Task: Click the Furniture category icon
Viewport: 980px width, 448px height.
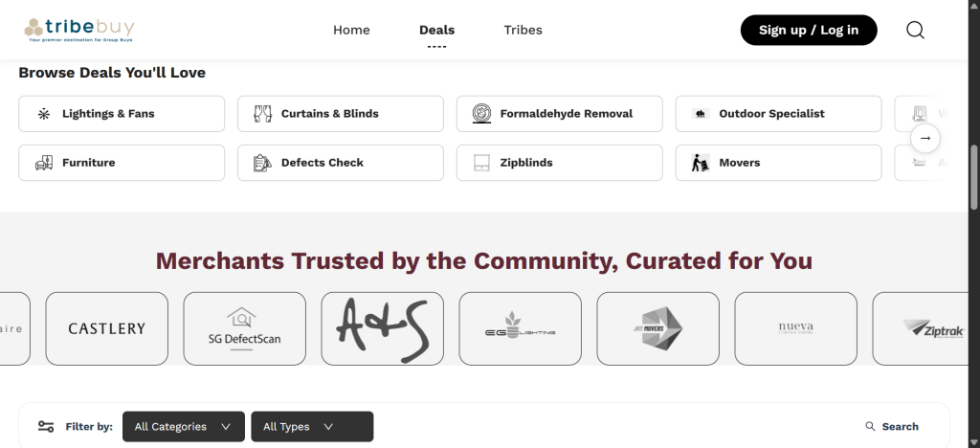Action: coord(44,163)
